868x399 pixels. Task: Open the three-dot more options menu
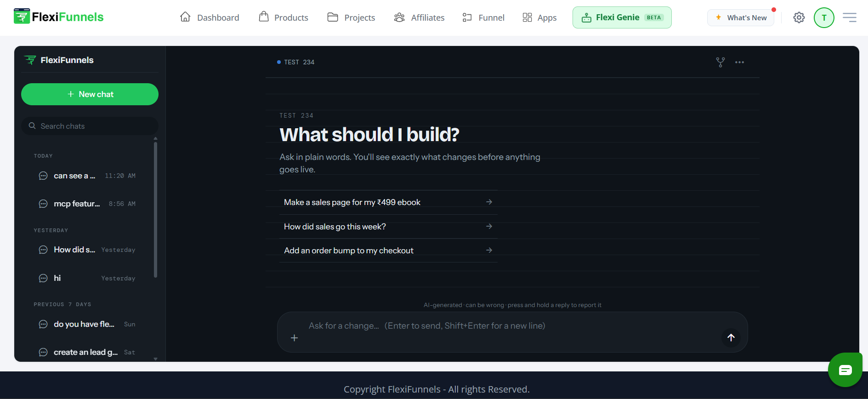(739, 62)
